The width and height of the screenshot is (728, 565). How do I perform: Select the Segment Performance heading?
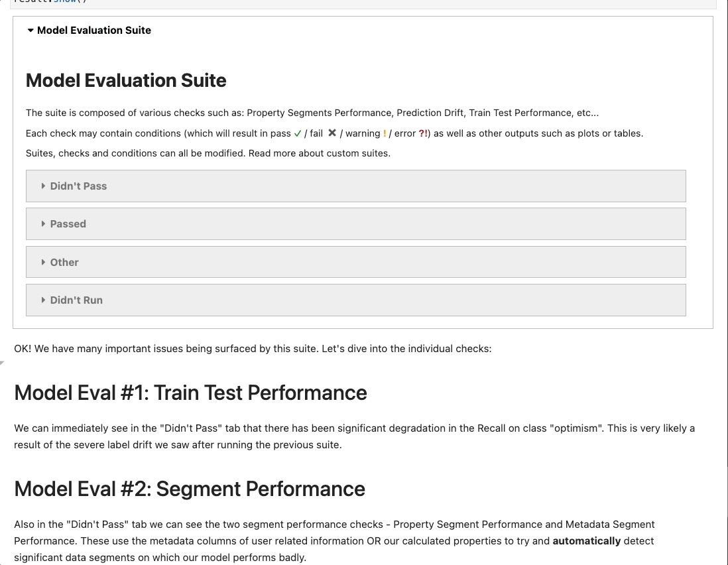190,489
